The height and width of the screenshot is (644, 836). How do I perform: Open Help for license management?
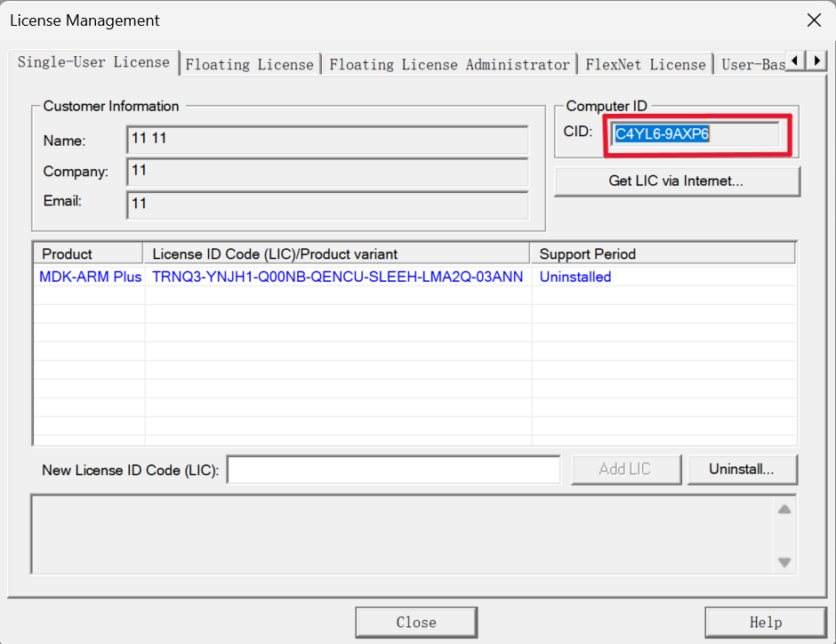766,622
